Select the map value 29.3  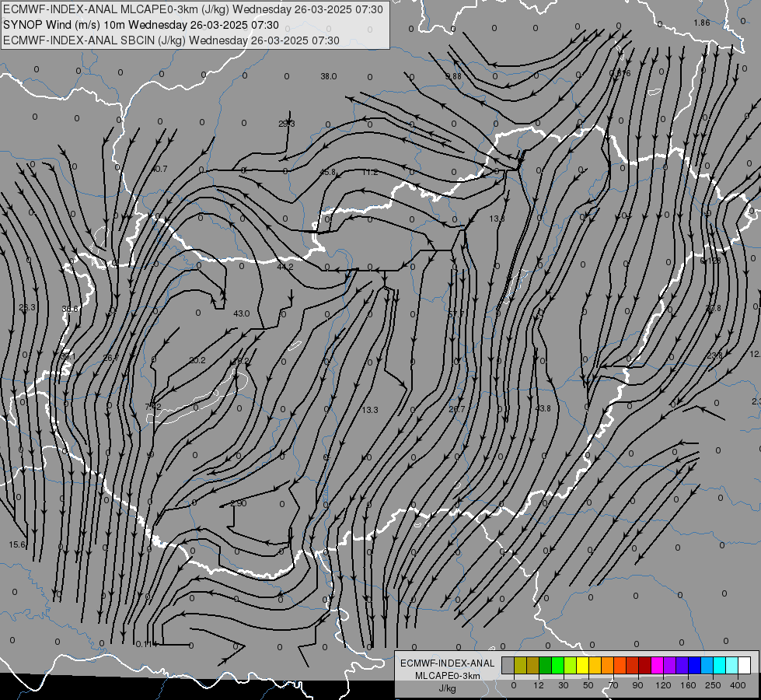coord(286,124)
